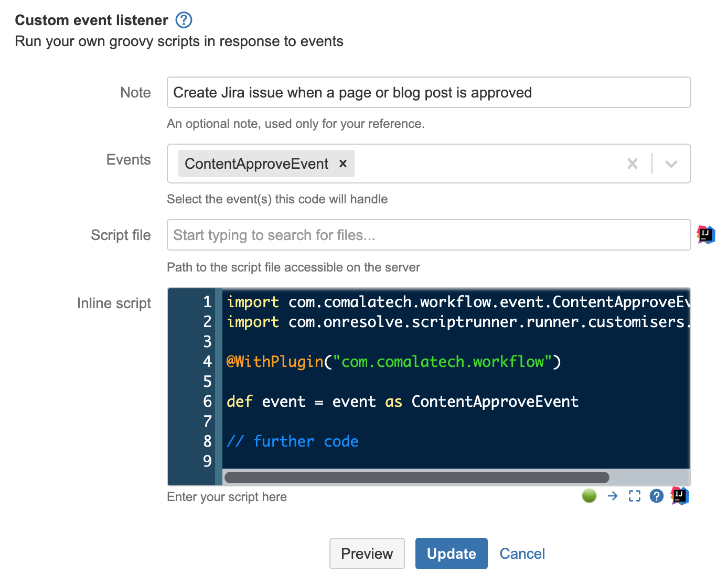
Task: Expand the Events dropdown chevron
Action: [671, 164]
